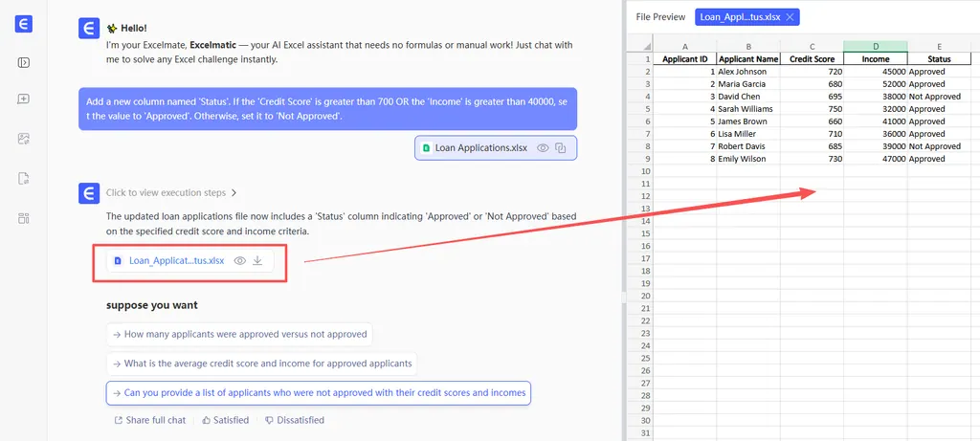
Task: Click the Status header cell in column E
Action: pyautogui.click(x=939, y=58)
